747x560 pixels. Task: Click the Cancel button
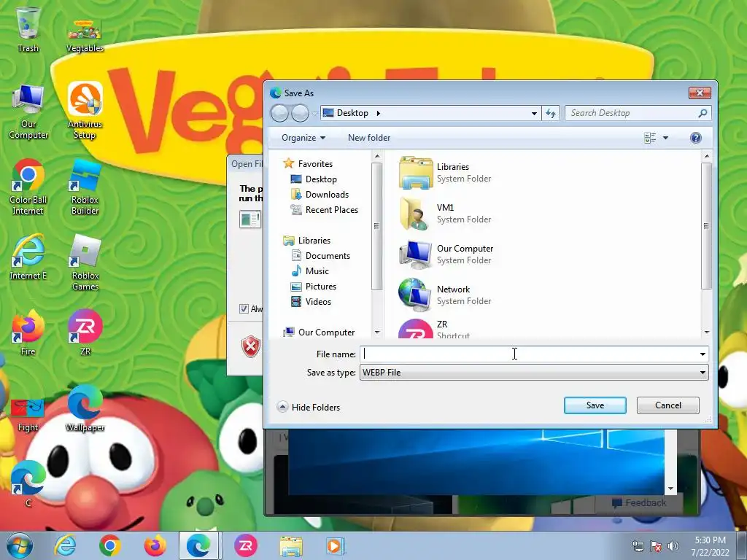pos(668,405)
